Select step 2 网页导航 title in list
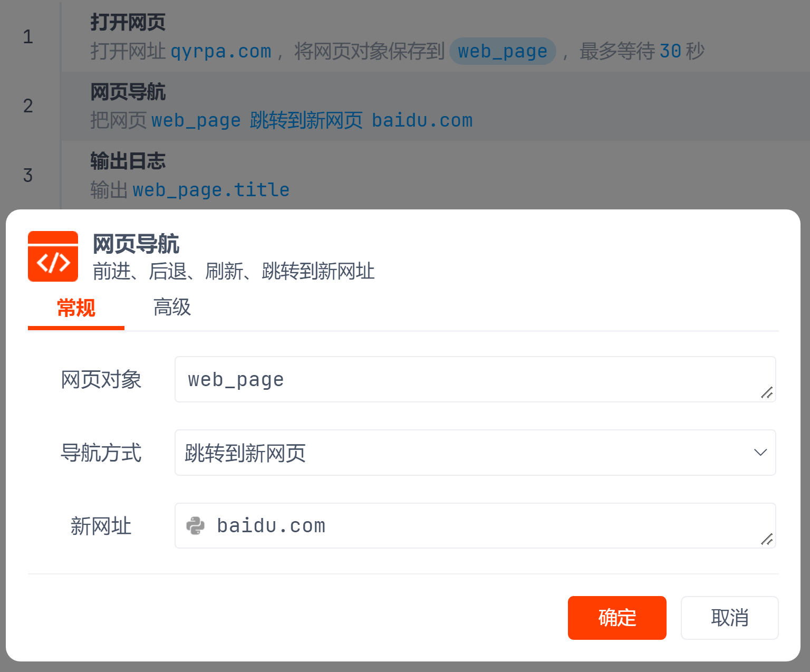This screenshot has height=672, width=810. [x=128, y=92]
